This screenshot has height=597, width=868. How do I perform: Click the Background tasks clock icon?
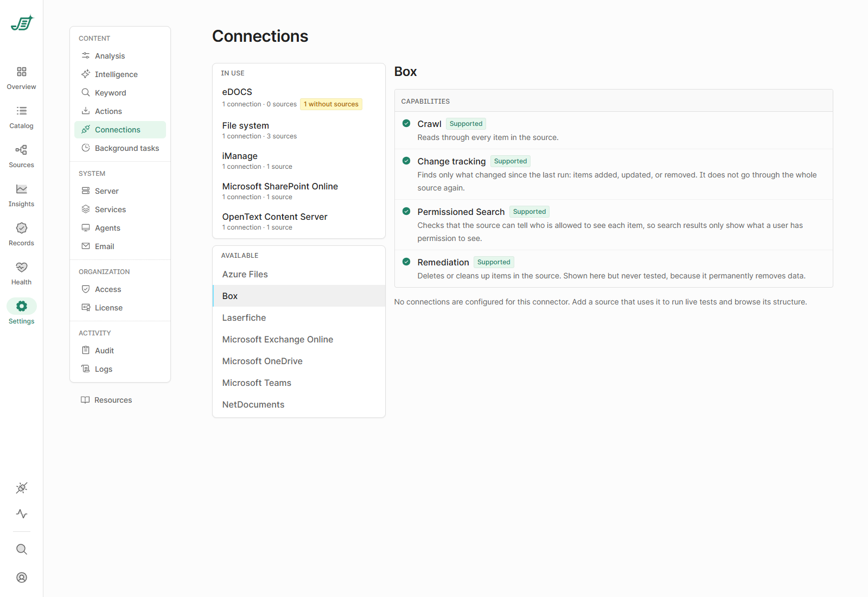[x=86, y=148]
